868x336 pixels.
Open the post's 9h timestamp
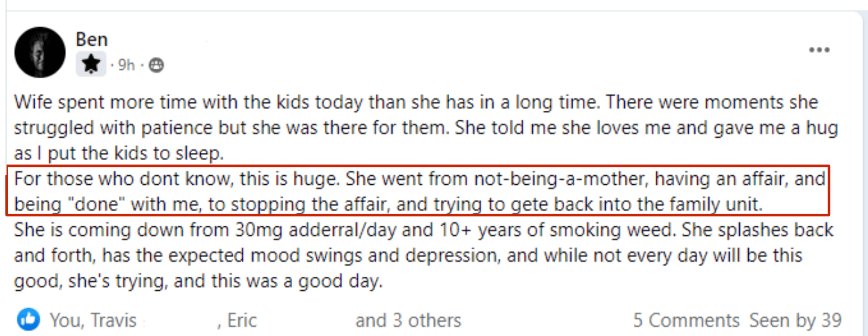[126, 65]
